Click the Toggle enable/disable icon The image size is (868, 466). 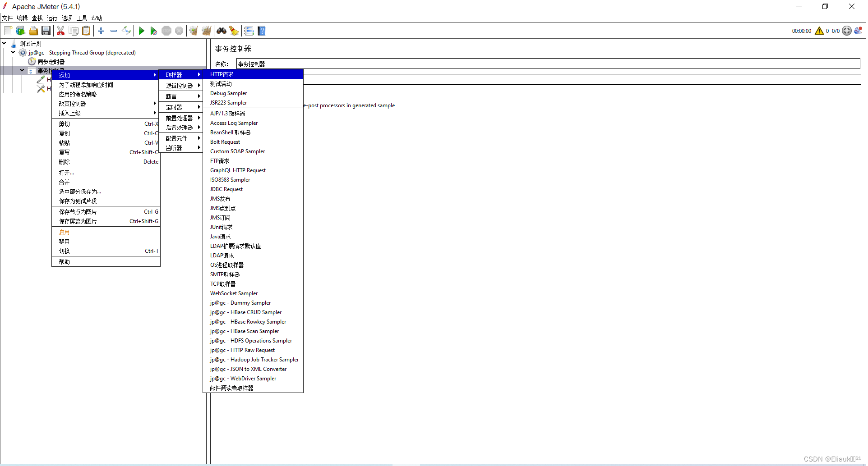(x=126, y=31)
